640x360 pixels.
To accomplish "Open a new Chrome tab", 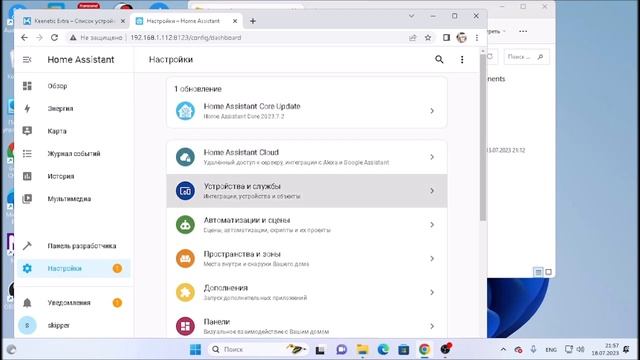I will pyautogui.click(x=253, y=21).
